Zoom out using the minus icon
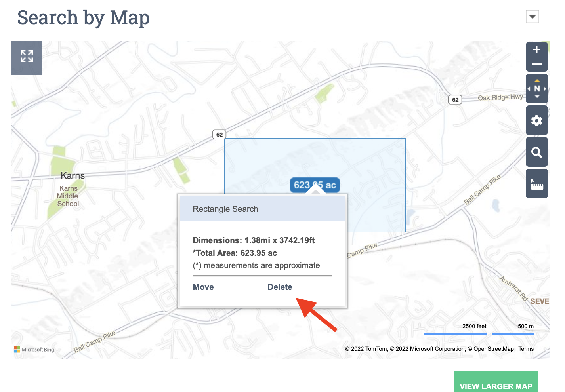The image size is (565, 392). click(536, 64)
